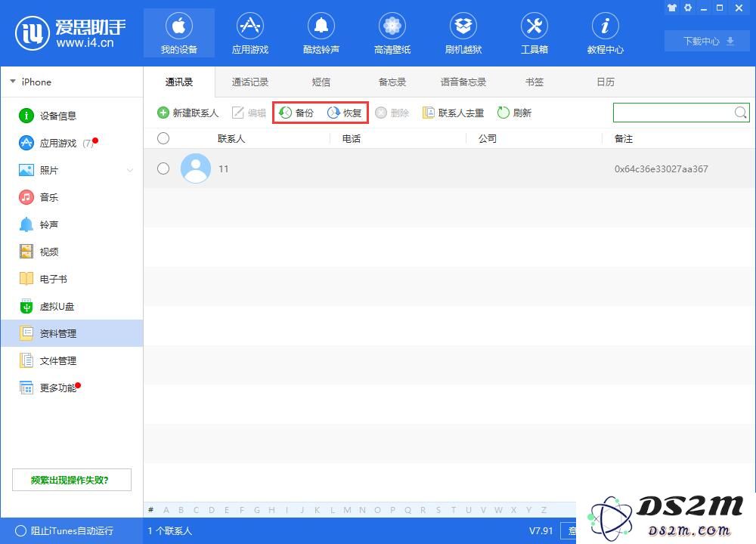Jump to letter Z in index
The height and width of the screenshot is (544, 756).
pyautogui.click(x=544, y=510)
